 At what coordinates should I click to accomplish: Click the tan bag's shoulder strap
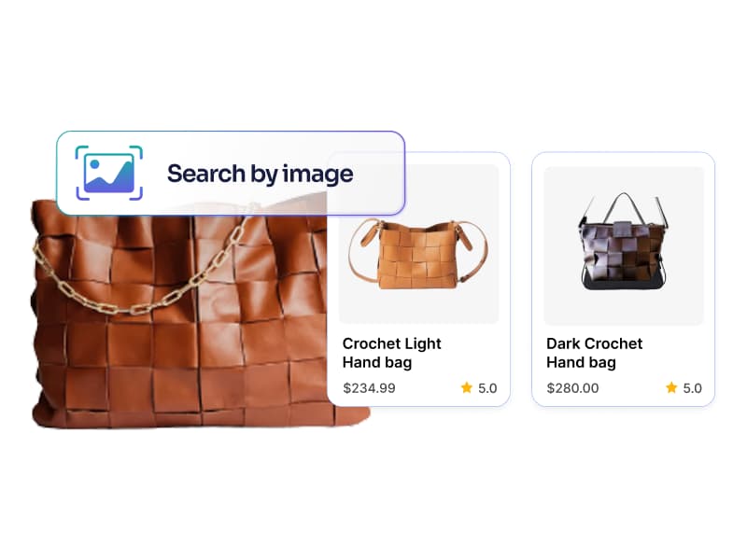358,252
